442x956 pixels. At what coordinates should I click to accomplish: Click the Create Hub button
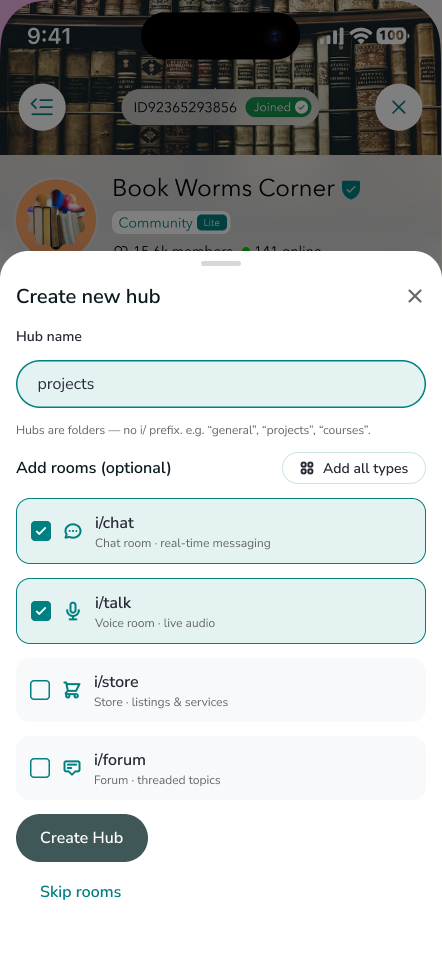coord(82,838)
